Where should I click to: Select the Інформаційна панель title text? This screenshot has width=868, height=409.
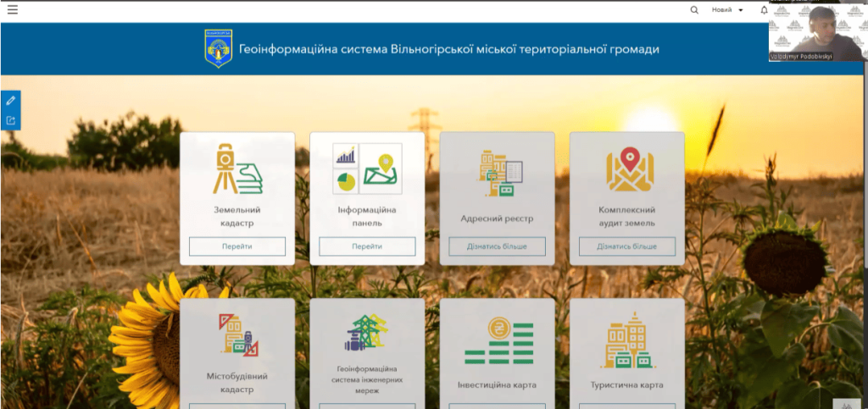pos(367,217)
